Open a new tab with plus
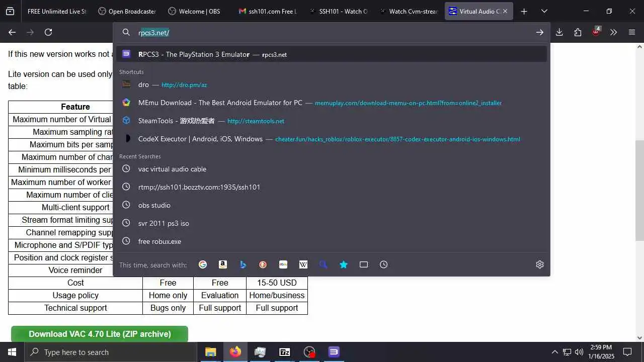The image size is (644, 362). pyautogui.click(x=524, y=11)
